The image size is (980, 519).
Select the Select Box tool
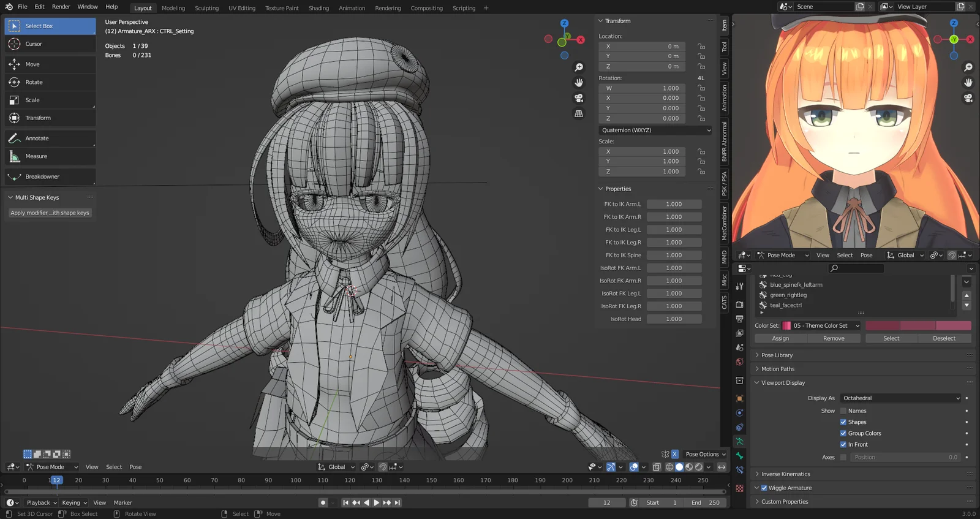[50, 26]
